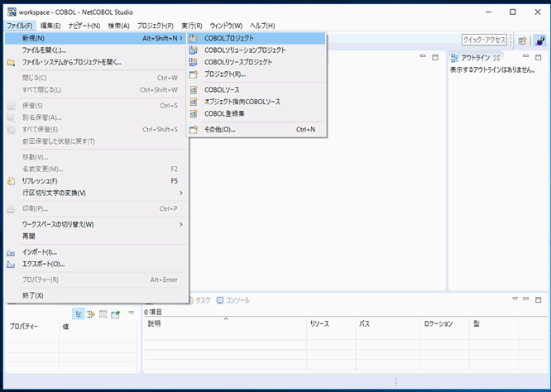Screen dimensions: 551x392
Task: Expand the ワークスペースの切り替え(W) submenu arrow
Action: click(x=181, y=224)
